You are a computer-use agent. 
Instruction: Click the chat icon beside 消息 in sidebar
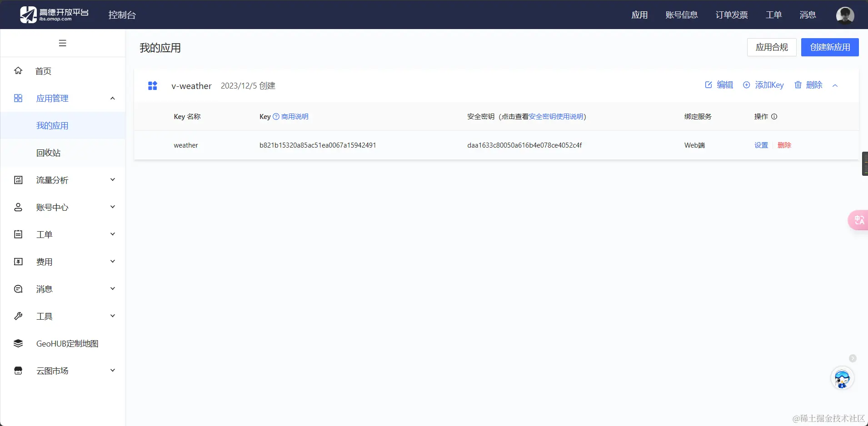pyautogui.click(x=18, y=289)
